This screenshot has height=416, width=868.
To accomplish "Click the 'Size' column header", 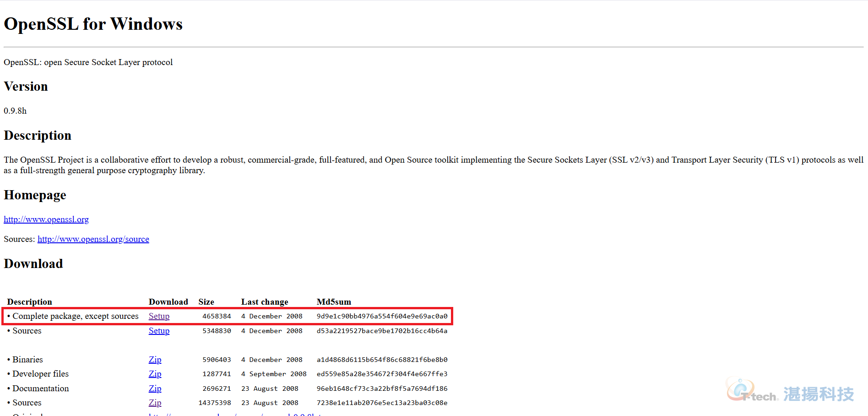I will point(206,302).
